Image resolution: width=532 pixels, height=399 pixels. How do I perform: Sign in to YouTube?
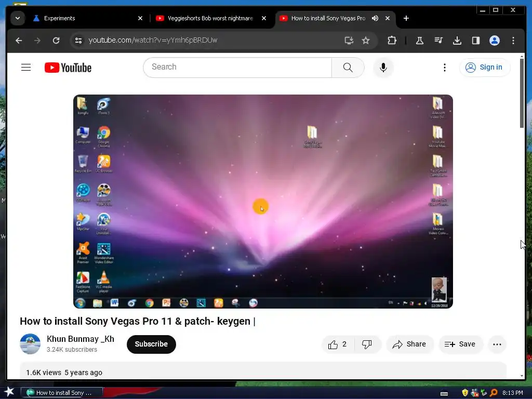(x=484, y=67)
